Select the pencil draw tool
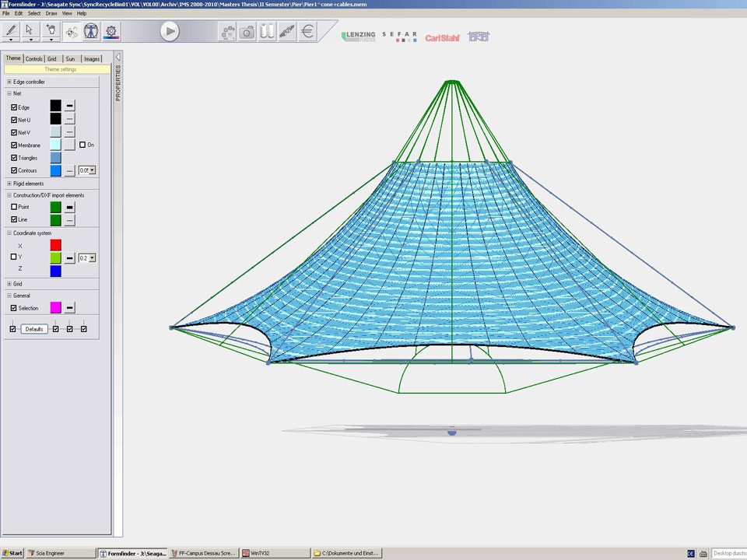747x560 pixels. (11, 30)
